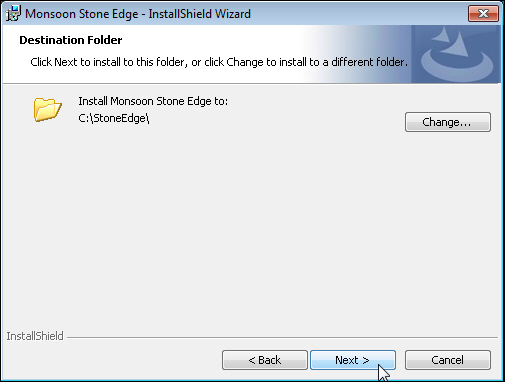
Task: Click the C:\StoneEdge\ install path text
Action: tap(114, 118)
